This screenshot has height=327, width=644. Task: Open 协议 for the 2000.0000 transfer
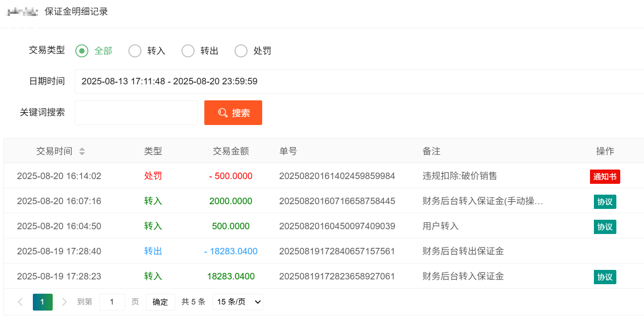point(605,202)
